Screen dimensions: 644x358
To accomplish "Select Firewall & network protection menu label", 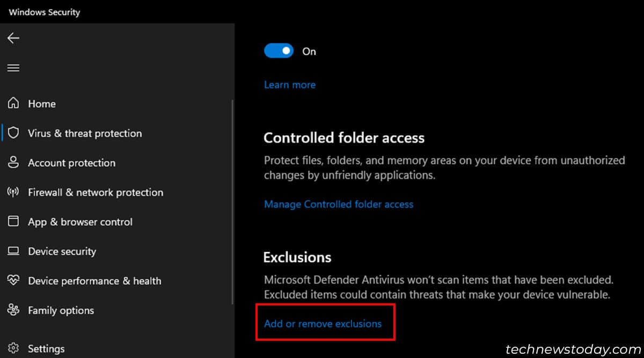I will pyautogui.click(x=96, y=192).
